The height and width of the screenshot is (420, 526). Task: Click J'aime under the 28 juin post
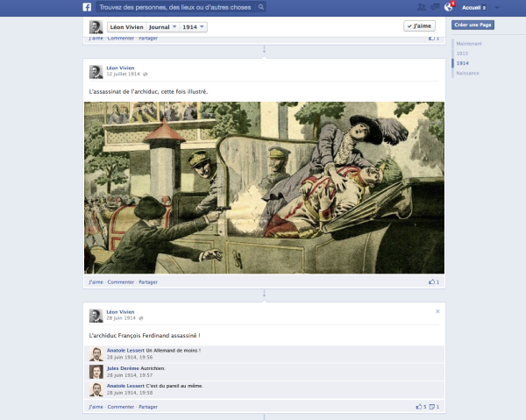click(x=96, y=407)
